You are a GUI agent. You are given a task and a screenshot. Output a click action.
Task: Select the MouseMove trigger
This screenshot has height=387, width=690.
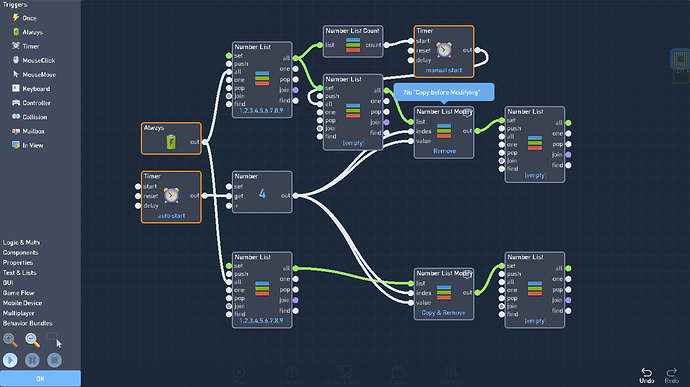[x=34, y=74]
